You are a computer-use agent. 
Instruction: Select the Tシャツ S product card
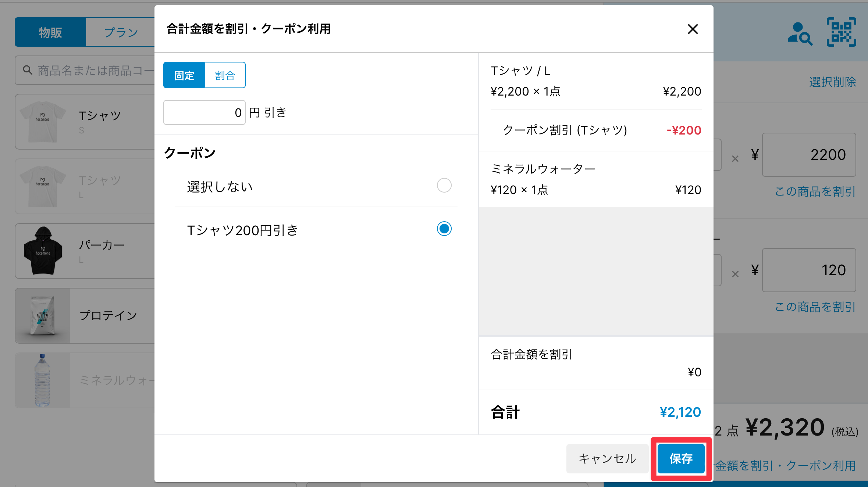(x=85, y=122)
